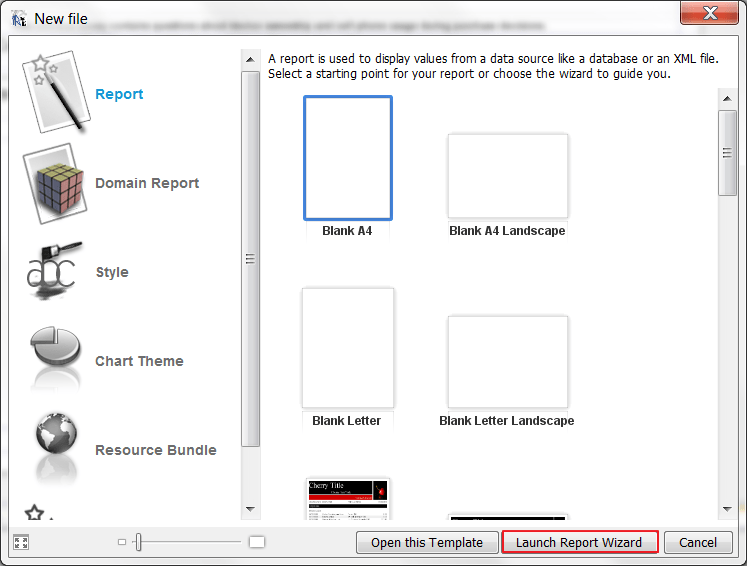Click the large thumbnail size icon

(257, 542)
